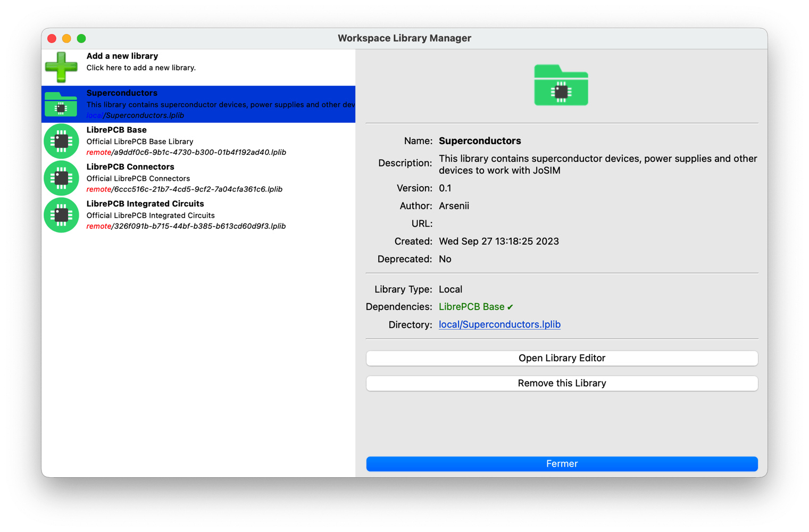Select the 'Add a new library' title text
Screen dimensions: 809x532
tap(122, 56)
